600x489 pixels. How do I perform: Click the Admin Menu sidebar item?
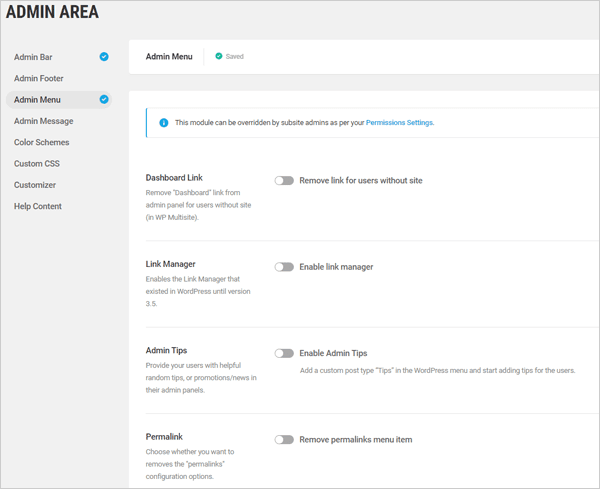coord(36,100)
